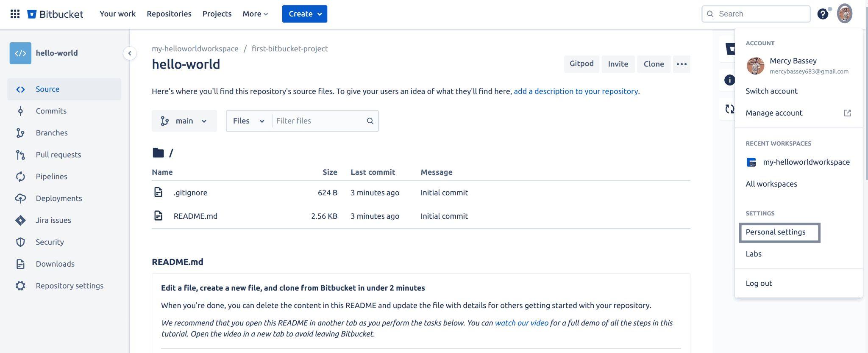Open the README.md file

195,216
